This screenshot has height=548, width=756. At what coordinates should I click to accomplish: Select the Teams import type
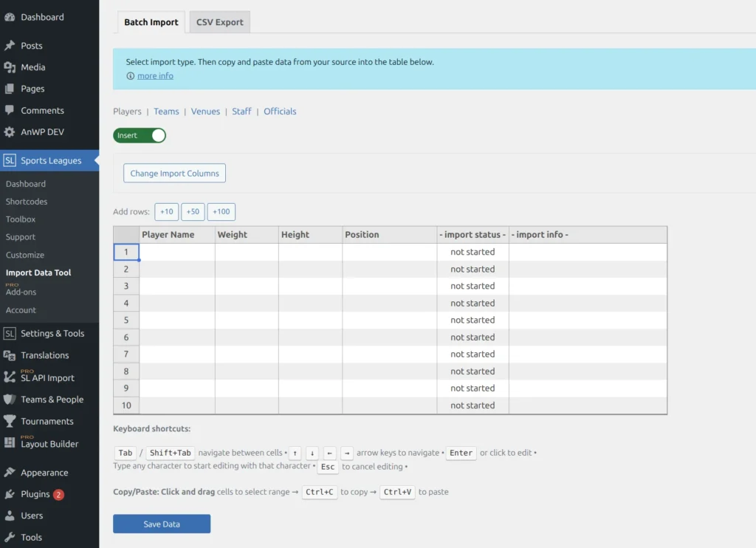point(166,112)
